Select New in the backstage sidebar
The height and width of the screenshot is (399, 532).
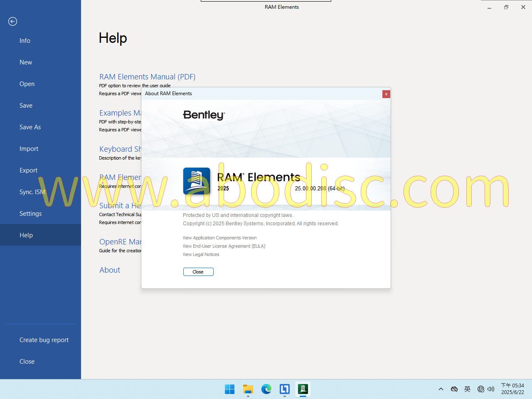(26, 62)
